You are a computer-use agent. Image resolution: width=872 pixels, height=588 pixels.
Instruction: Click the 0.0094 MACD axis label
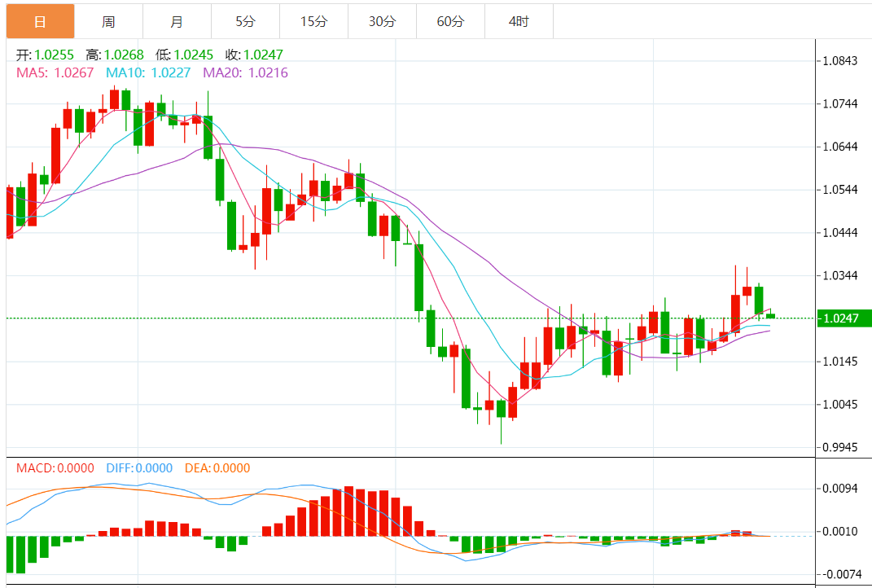click(x=839, y=489)
